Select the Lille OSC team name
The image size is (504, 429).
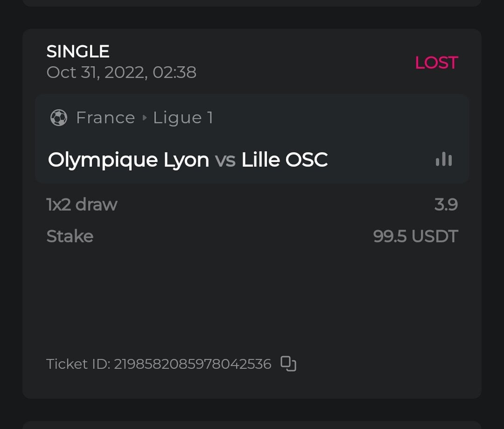coord(284,160)
